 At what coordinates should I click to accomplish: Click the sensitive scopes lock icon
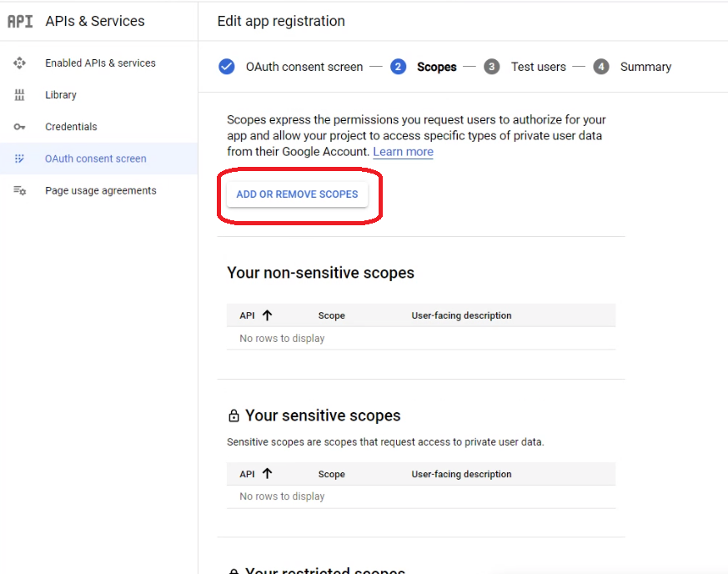click(233, 416)
